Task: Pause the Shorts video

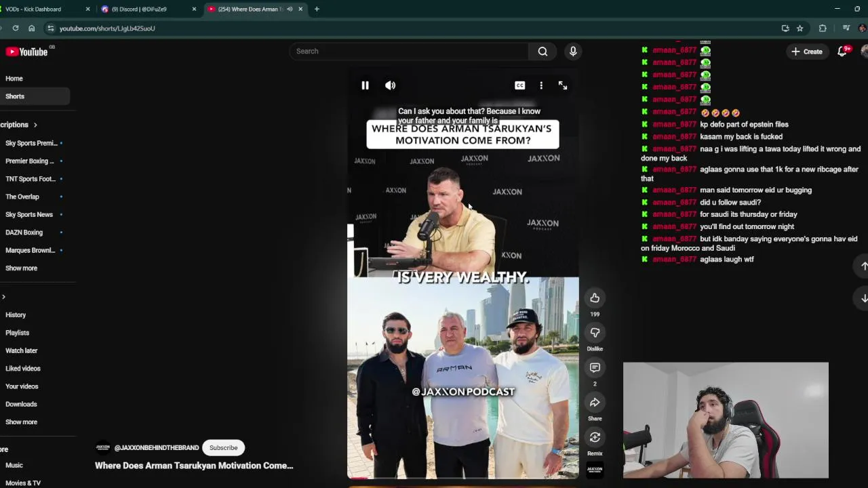Action: (365, 85)
